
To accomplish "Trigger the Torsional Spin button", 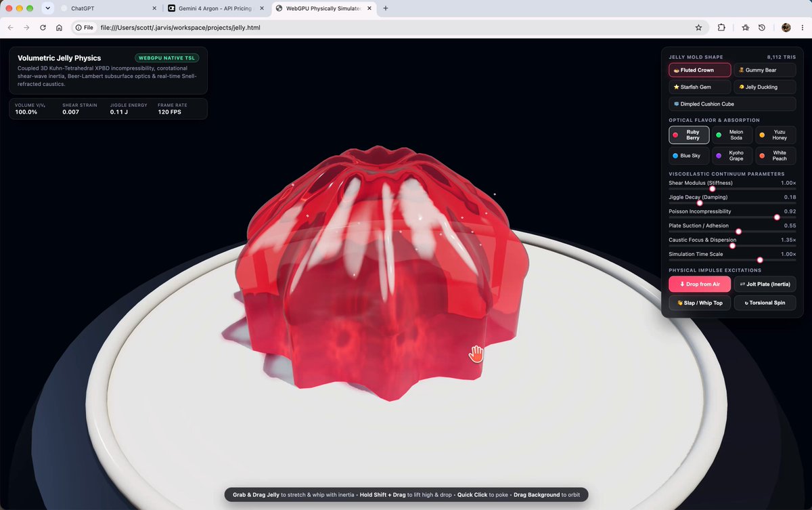I will coord(765,303).
